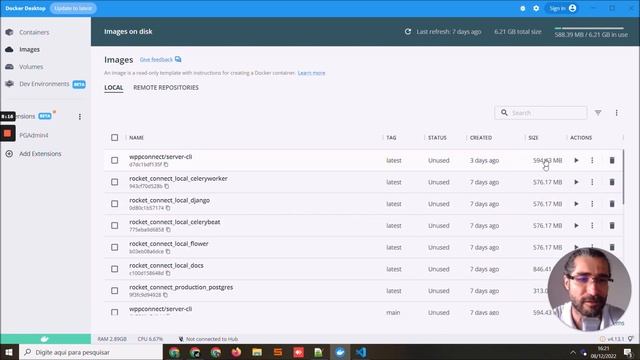The height and width of the screenshot is (360, 640).
Task: Copy image ID of rocket_connect_local_django
Action: click(x=168, y=208)
